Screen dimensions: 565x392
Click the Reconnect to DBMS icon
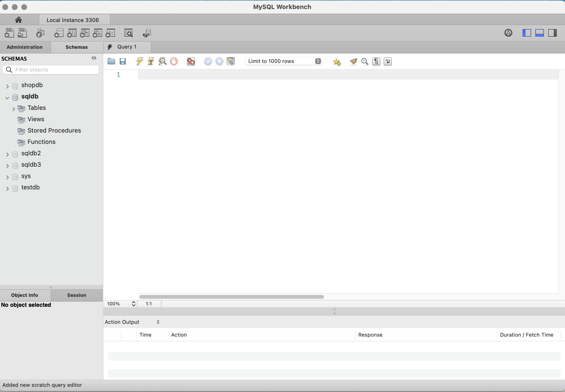click(147, 33)
